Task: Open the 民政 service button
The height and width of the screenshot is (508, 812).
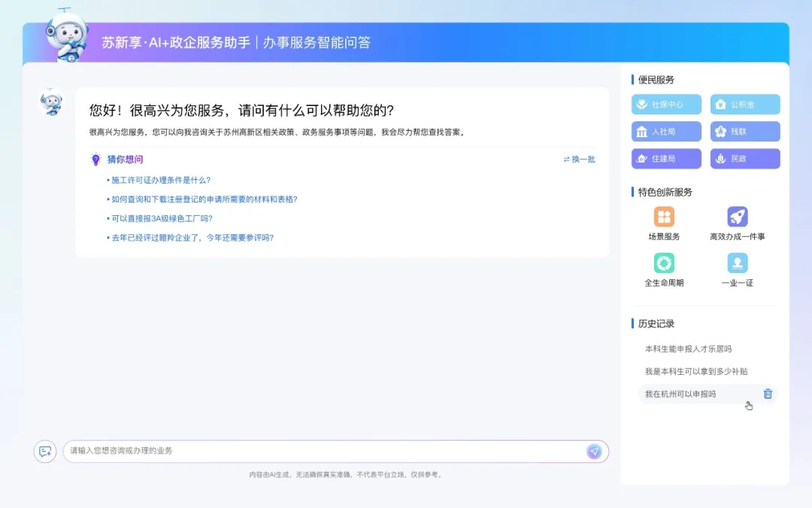Action: [x=745, y=159]
